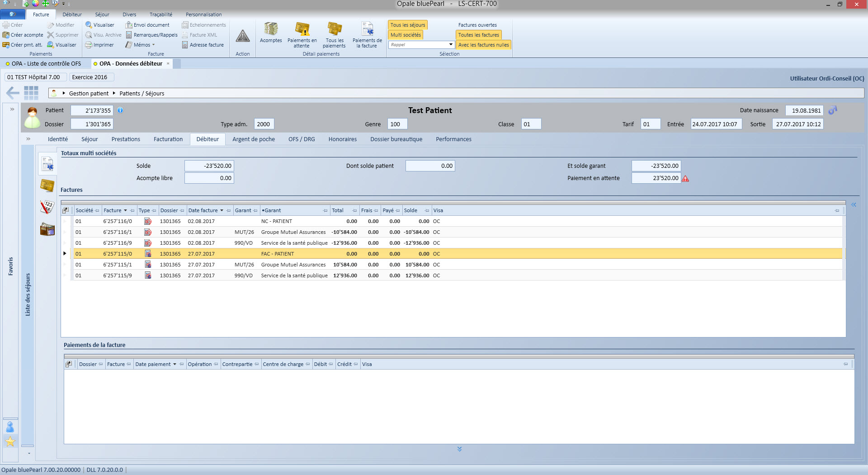The image size is (868, 475).
Task: Show Tous les paiements
Action: click(335, 35)
